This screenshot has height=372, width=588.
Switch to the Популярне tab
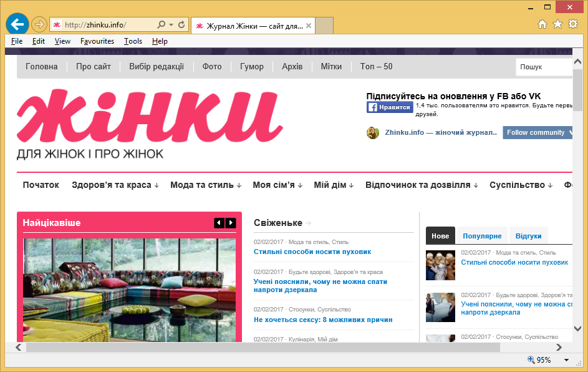[482, 236]
